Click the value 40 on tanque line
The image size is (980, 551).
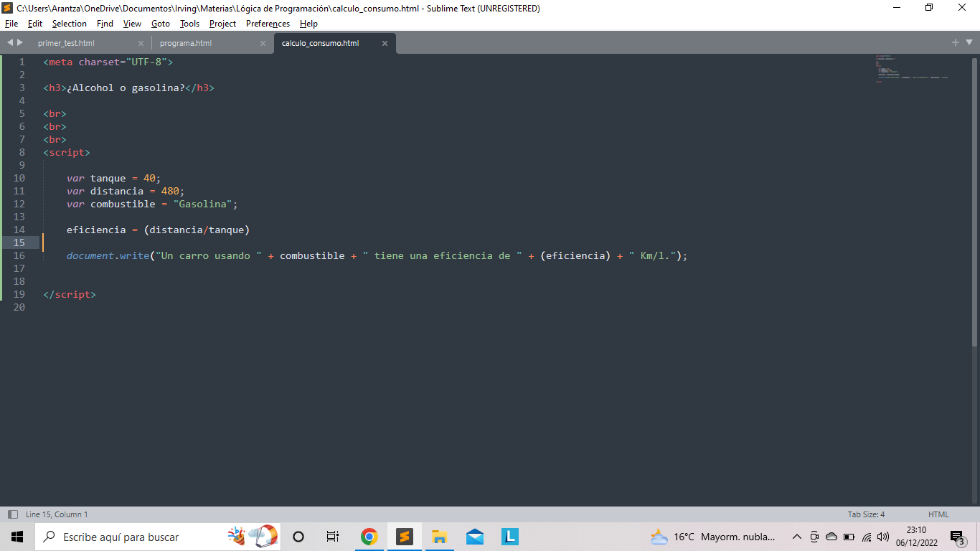149,178
